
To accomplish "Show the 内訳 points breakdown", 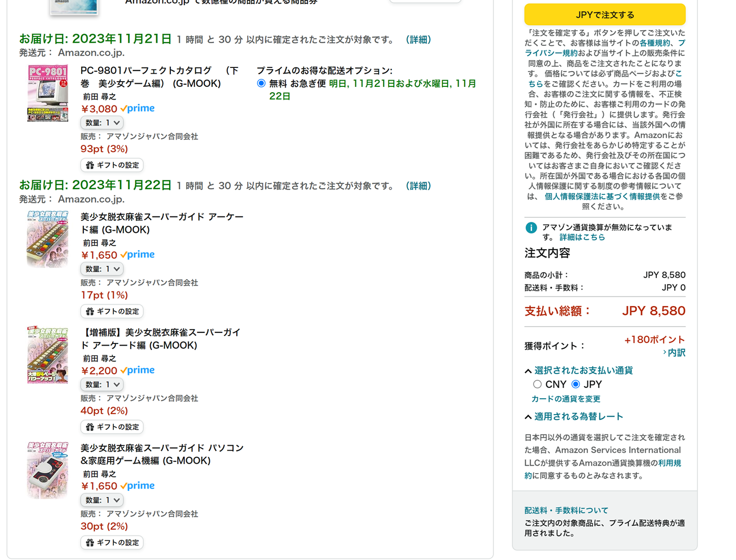I will pos(674,353).
